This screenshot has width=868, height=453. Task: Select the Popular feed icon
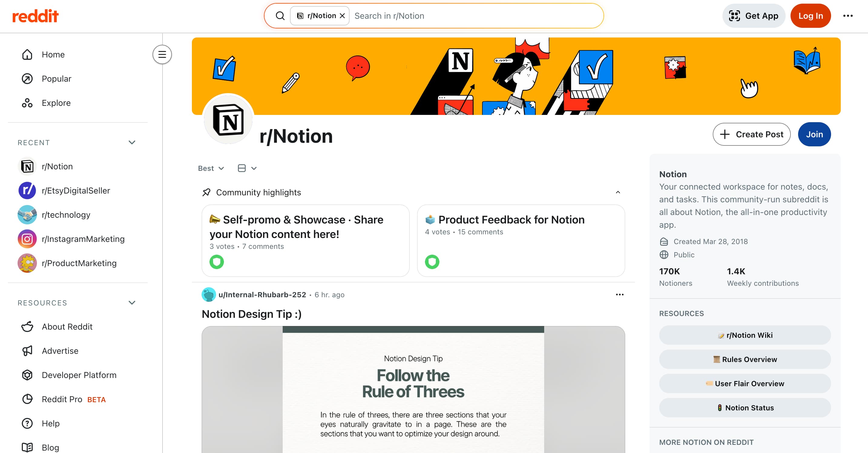pos(27,79)
